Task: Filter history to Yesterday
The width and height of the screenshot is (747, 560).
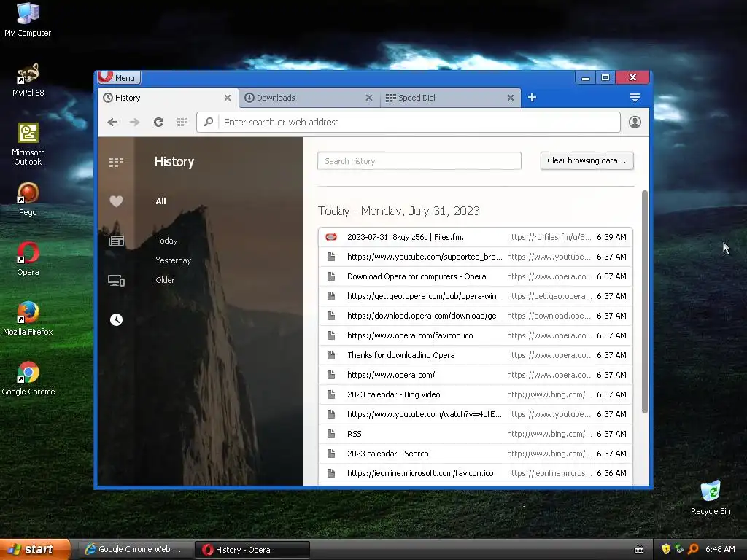Action: coord(174,260)
